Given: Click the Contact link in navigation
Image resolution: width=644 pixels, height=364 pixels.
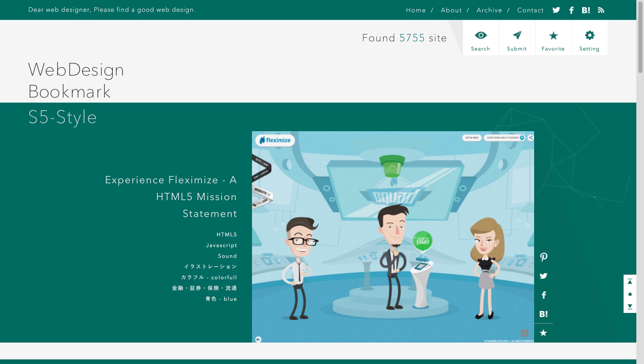Looking at the screenshot, I should coord(530,10).
